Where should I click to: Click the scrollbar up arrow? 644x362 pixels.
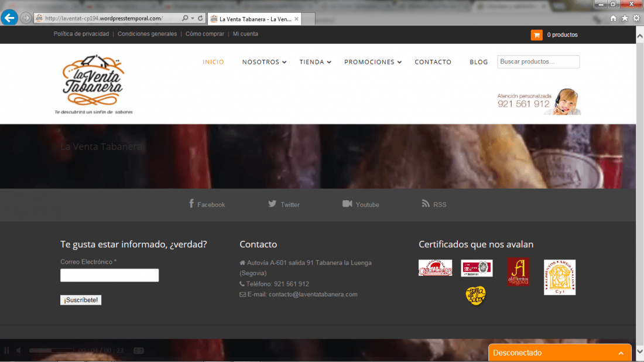point(639,36)
